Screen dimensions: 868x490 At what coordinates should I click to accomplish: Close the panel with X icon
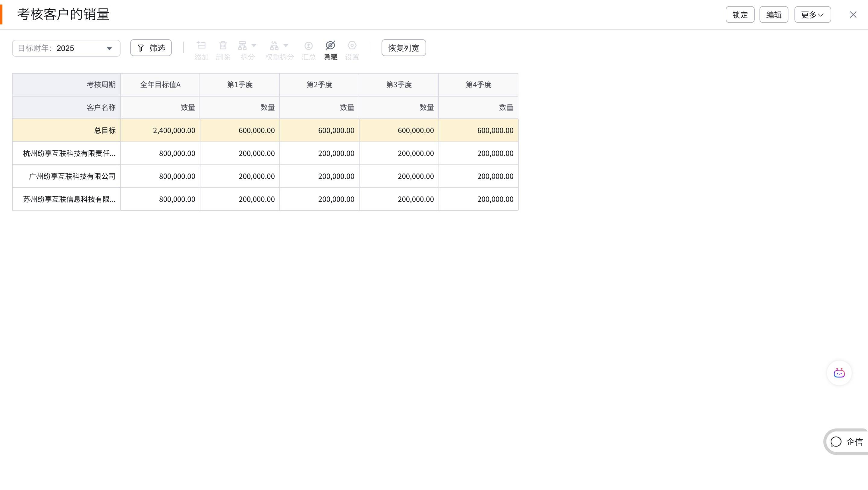click(x=853, y=15)
